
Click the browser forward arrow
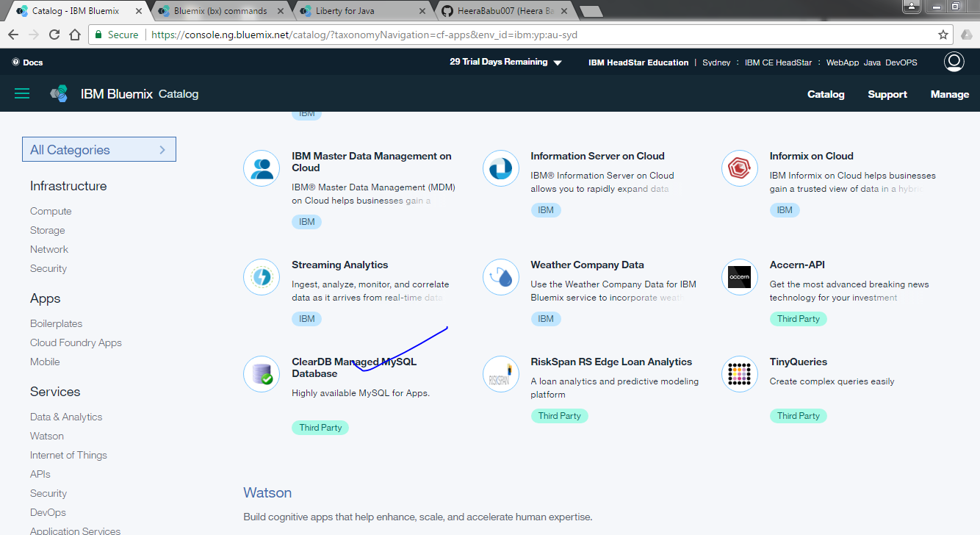tap(34, 35)
